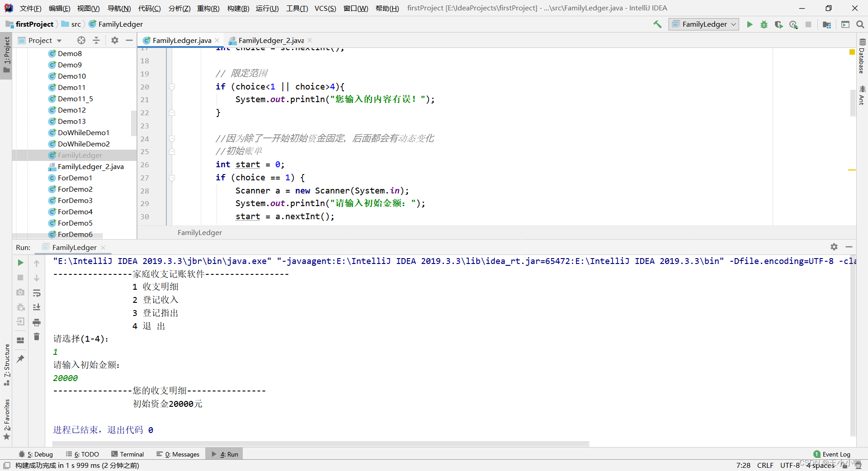Screen dimensions: 868x471
Task: Select ForDemo3 in project tree
Action: [75, 200]
